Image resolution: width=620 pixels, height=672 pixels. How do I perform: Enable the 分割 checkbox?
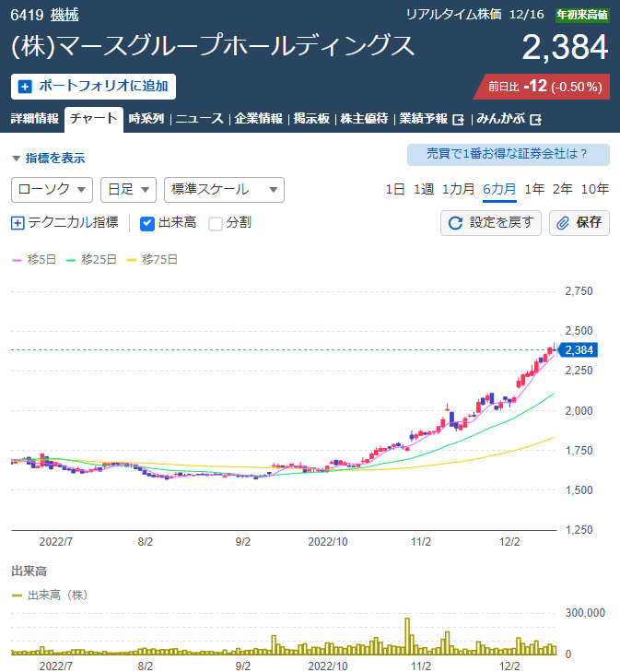(x=216, y=222)
